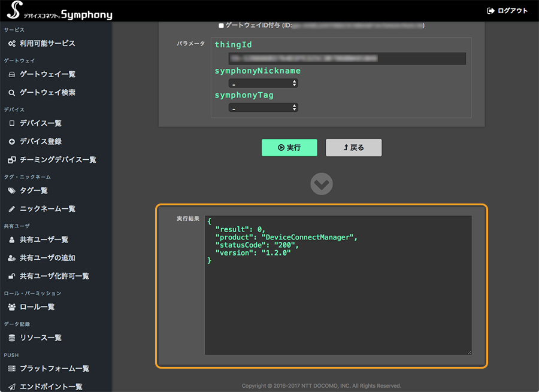
Task: Open the symphonyNickname dropdown
Action: 264,83
